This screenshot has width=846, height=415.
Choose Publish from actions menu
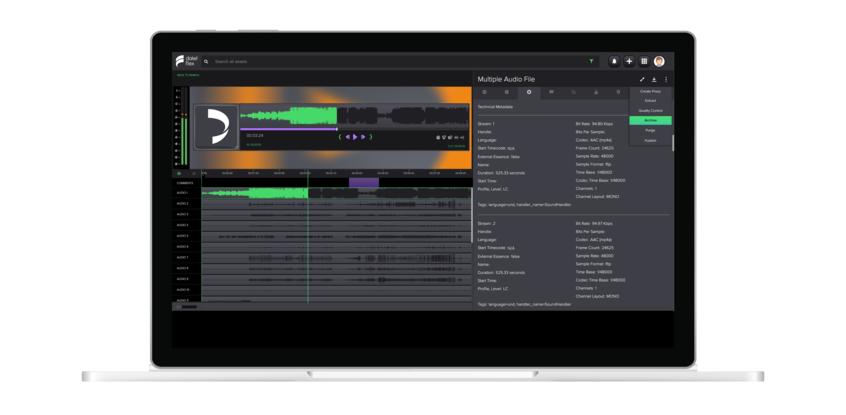(x=650, y=140)
